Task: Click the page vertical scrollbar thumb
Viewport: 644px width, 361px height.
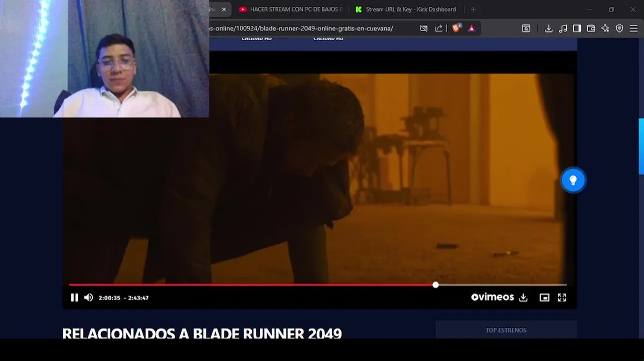Action: coord(641,146)
